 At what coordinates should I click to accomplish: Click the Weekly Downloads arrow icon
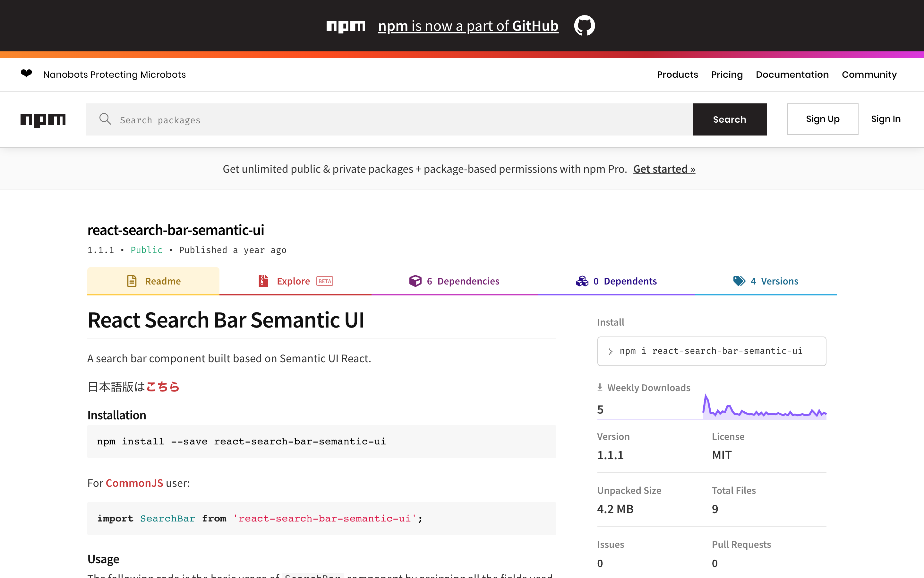600,387
